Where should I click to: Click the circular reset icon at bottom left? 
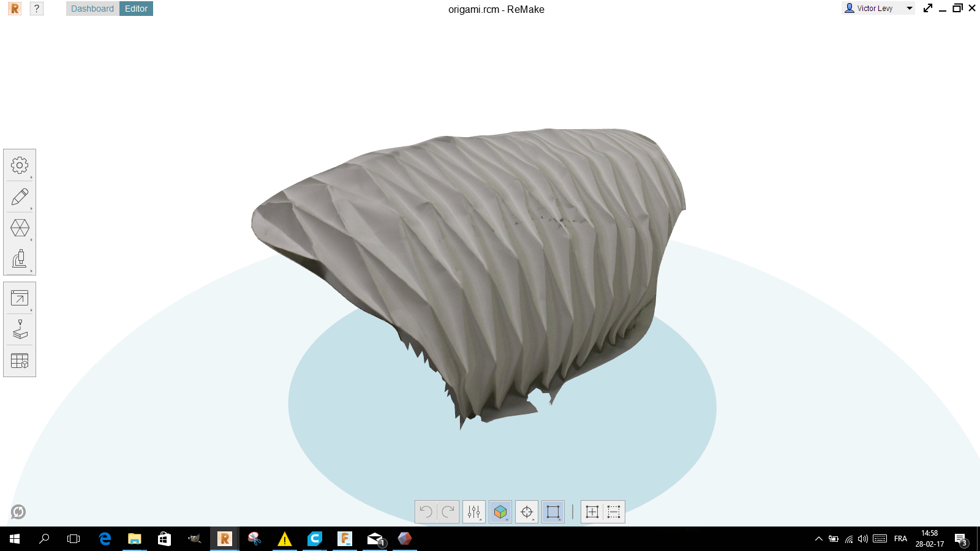[18, 512]
